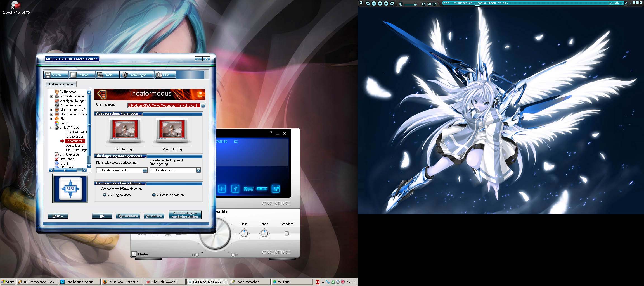Hit the Winamp play button
This screenshot has width=644, height=286.
click(x=374, y=3)
